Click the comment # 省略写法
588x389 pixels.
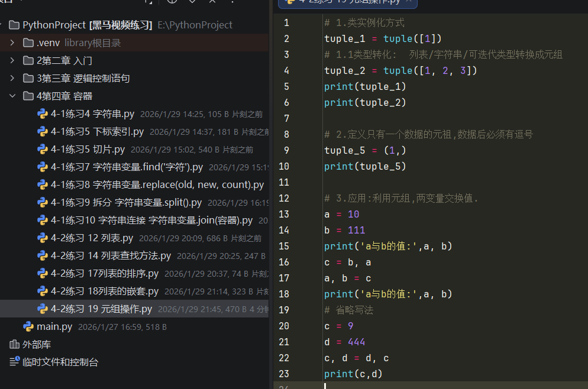click(349, 310)
